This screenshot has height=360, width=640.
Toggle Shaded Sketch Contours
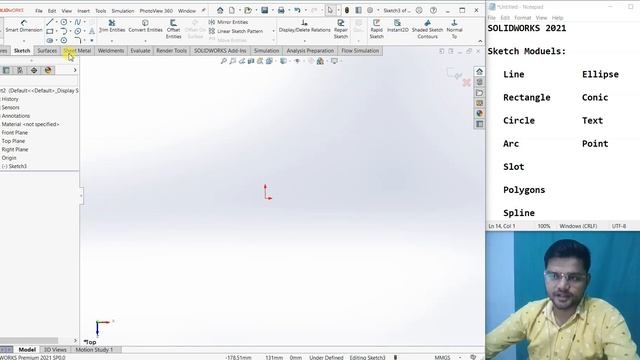point(427,29)
